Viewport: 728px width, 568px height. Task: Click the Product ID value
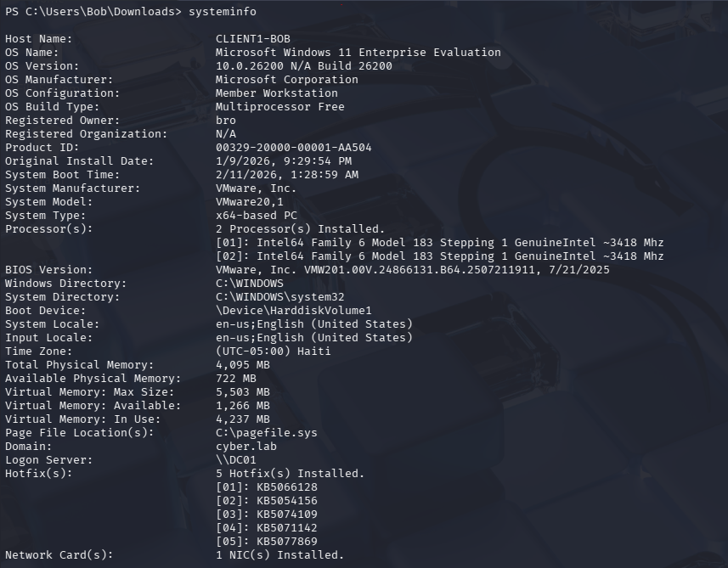click(293, 148)
